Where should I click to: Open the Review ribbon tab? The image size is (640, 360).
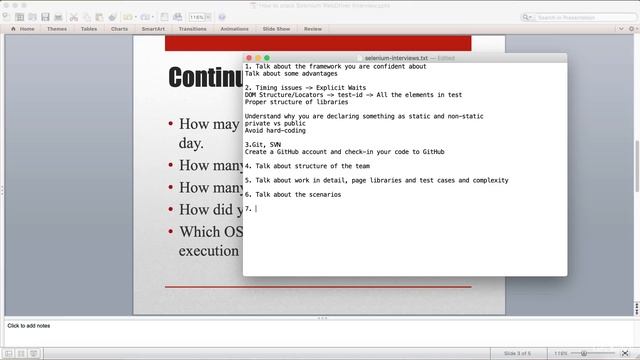313,29
